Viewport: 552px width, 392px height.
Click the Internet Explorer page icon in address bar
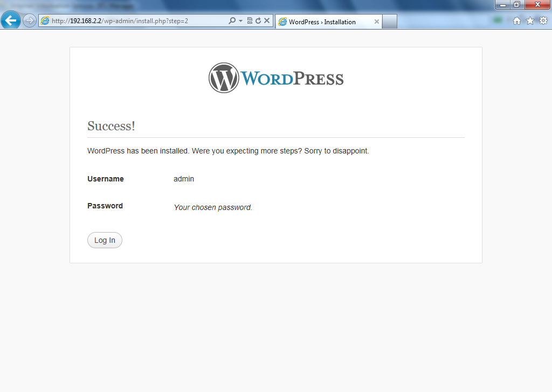pos(45,21)
